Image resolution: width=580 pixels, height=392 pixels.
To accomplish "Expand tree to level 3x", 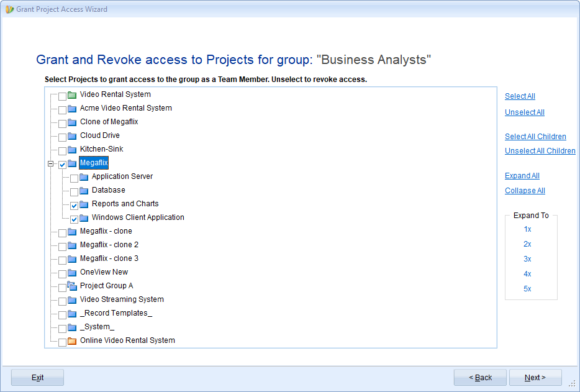I will pyautogui.click(x=527, y=259).
